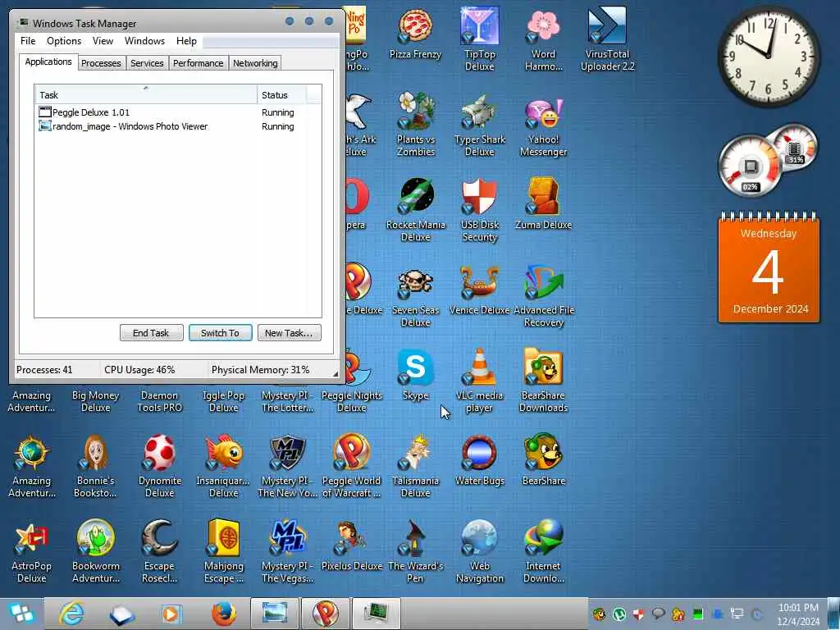Select Bookworm Adventures icon
Screen dimensions: 840x630
(x=95, y=550)
